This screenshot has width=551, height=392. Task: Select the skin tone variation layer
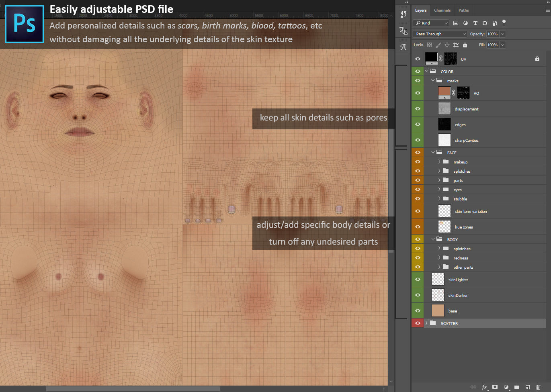coord(485,211)
